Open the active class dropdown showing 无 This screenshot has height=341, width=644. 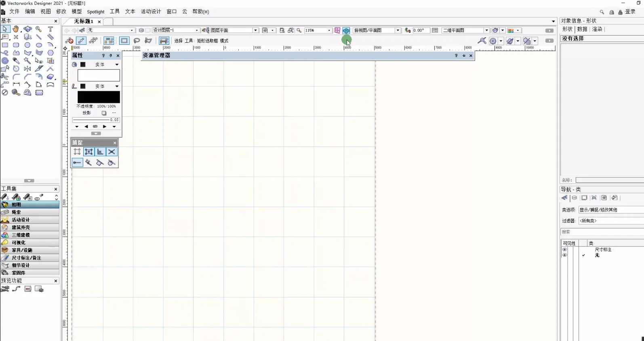click(111, 30)
